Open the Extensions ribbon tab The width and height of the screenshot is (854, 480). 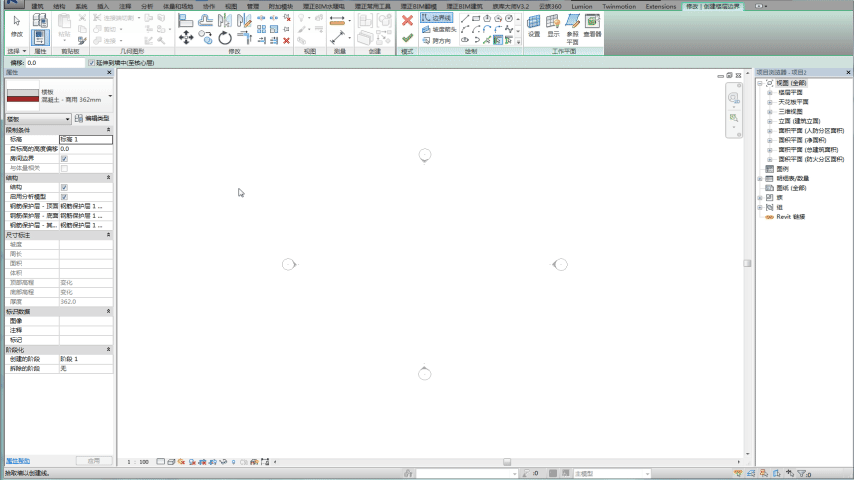tap(661, 7)
